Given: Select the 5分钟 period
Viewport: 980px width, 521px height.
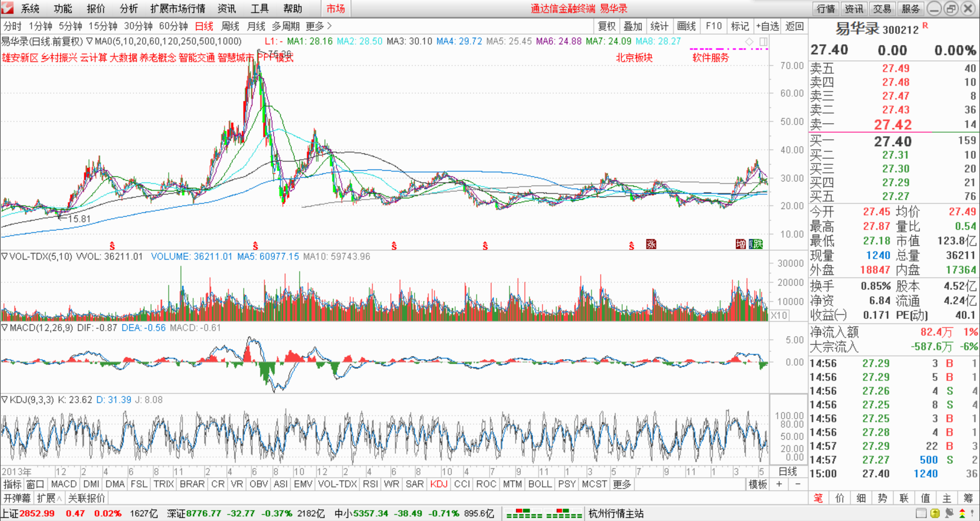Looking at the screenshot, I should click(x=70, y=26).
